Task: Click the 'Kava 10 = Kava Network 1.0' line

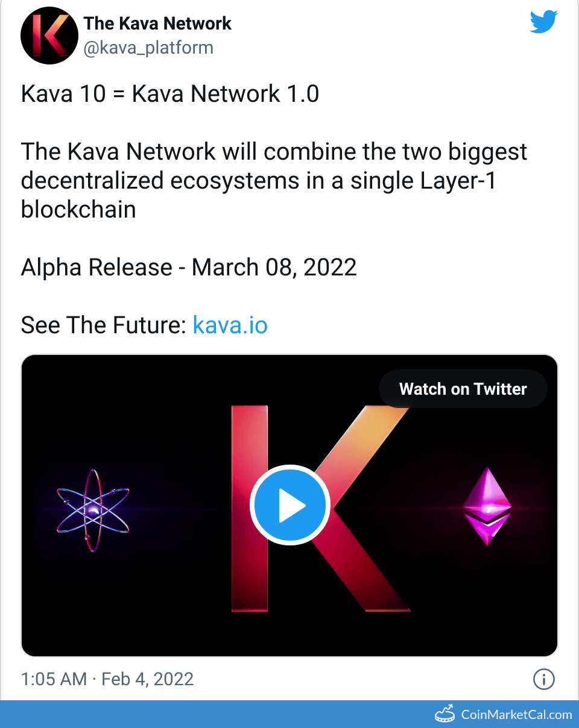Action: click(170, 94)
